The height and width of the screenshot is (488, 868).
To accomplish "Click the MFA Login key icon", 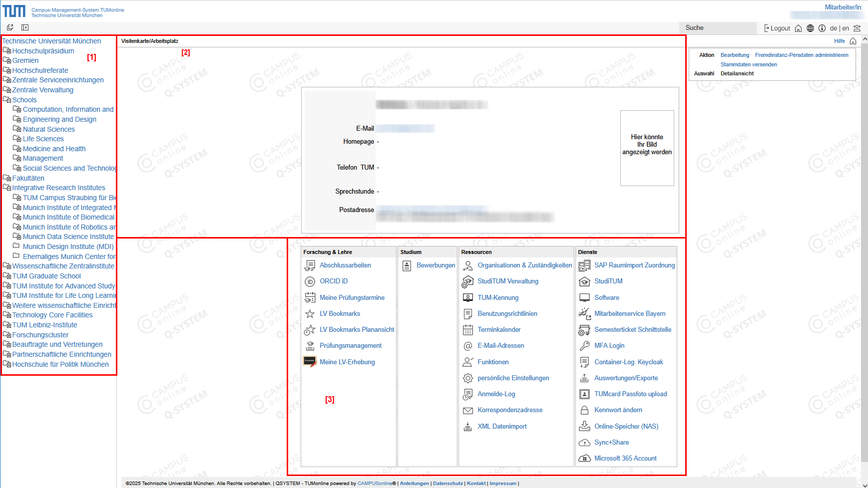I will coord(584,346).
